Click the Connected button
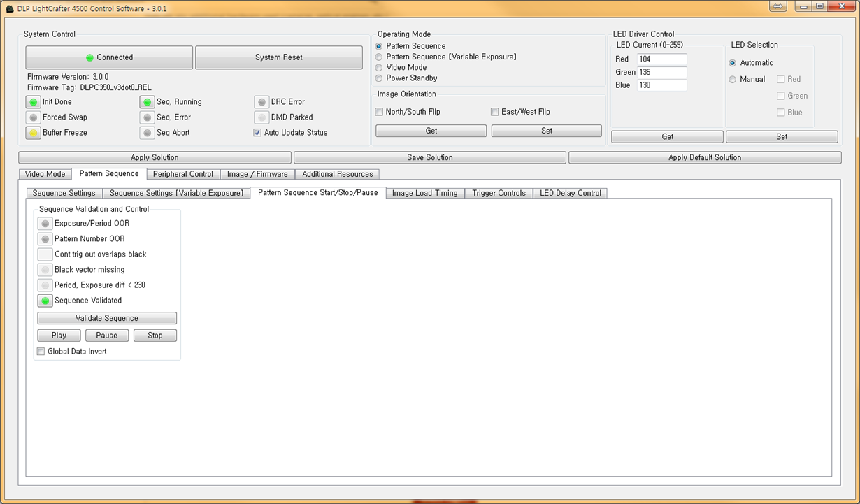 (109, 57)
